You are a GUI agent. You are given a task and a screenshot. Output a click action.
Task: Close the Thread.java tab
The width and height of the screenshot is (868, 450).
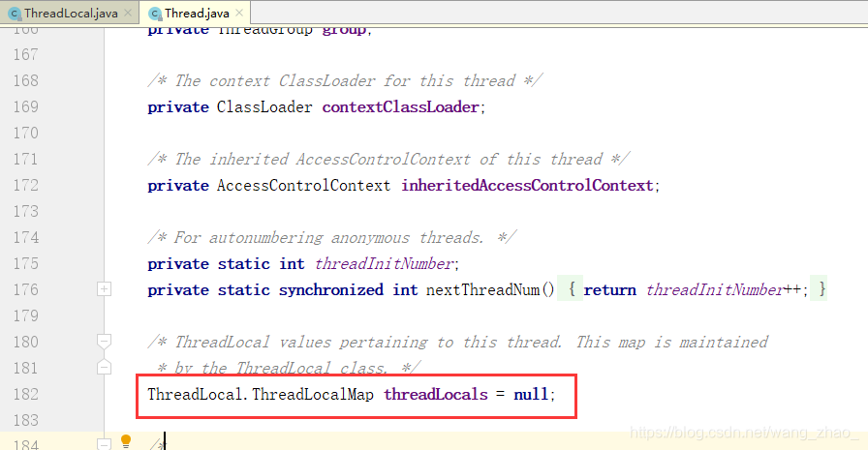(239, 13)
